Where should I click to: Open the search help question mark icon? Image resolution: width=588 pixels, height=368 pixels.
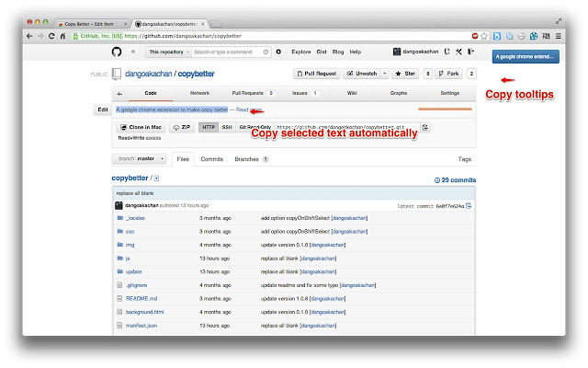pyautogui.click(x=266, y=52)
